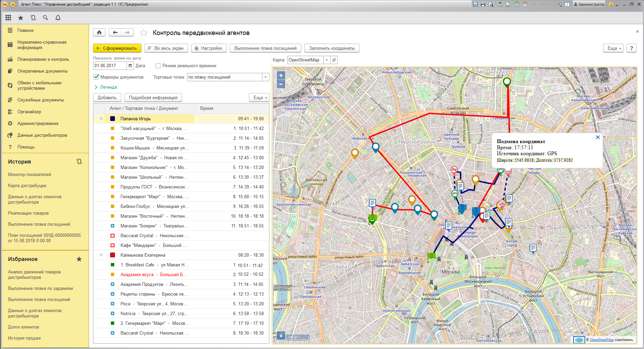Viewport: 644px width, 349px height.
Task: Click Выполнение плана посещений toolbar button
Action: point(265,48)
